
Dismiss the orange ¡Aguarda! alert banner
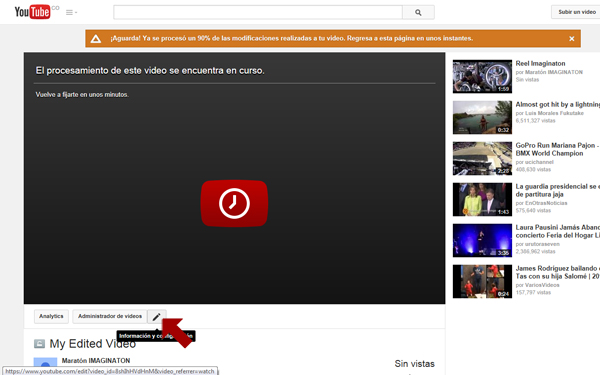(x=571, y=39)
